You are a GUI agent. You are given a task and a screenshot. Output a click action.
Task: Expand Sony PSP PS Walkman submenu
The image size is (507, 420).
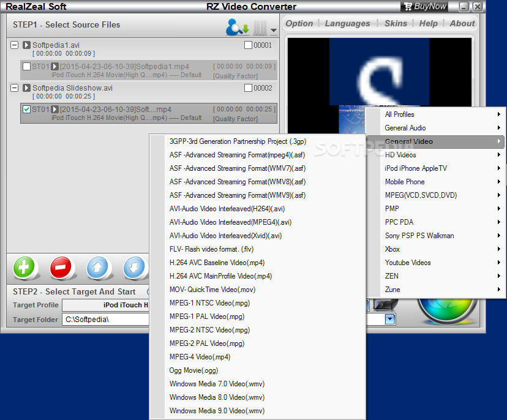click(435, 236)
